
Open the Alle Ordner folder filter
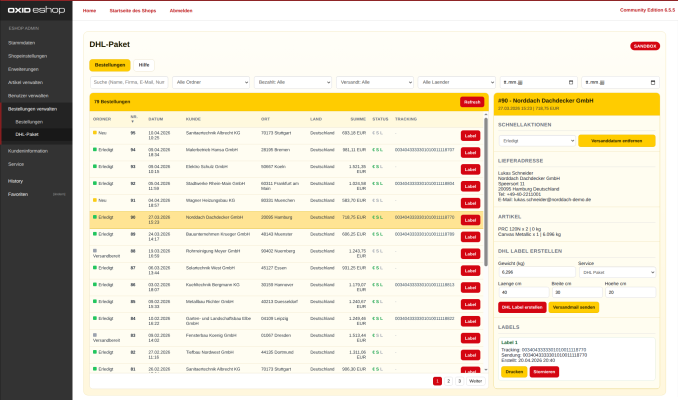pyautogui.click(x=211, y=82)
